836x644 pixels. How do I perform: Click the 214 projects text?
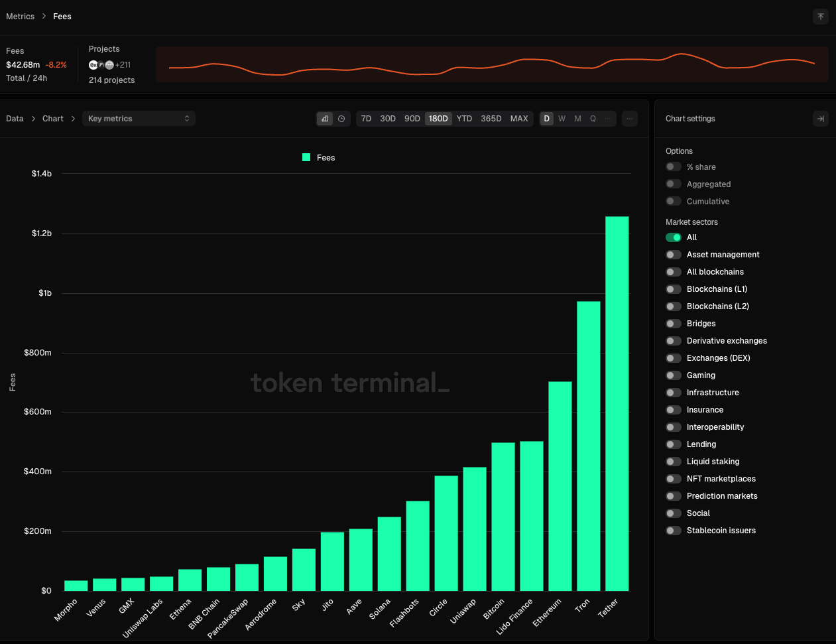click(x=111, y=80)
